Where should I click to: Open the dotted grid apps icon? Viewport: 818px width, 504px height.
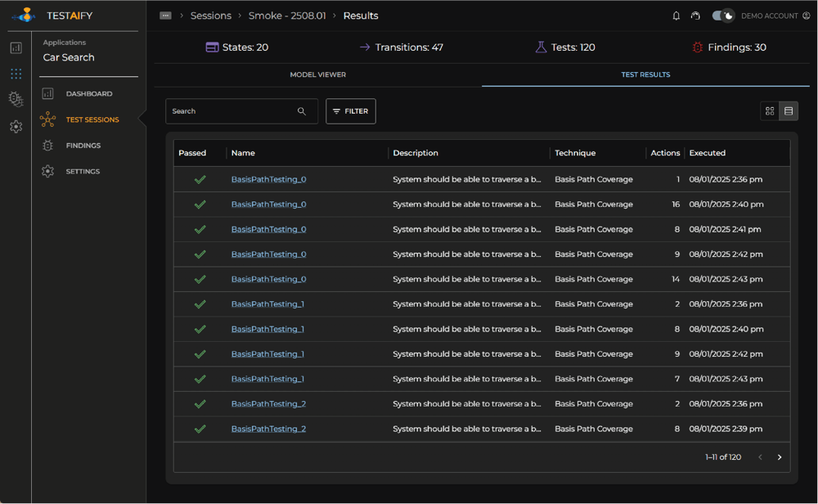16,74
